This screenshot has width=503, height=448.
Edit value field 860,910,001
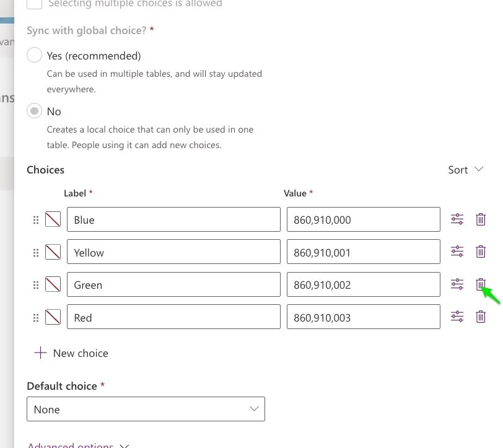[364, 252]
